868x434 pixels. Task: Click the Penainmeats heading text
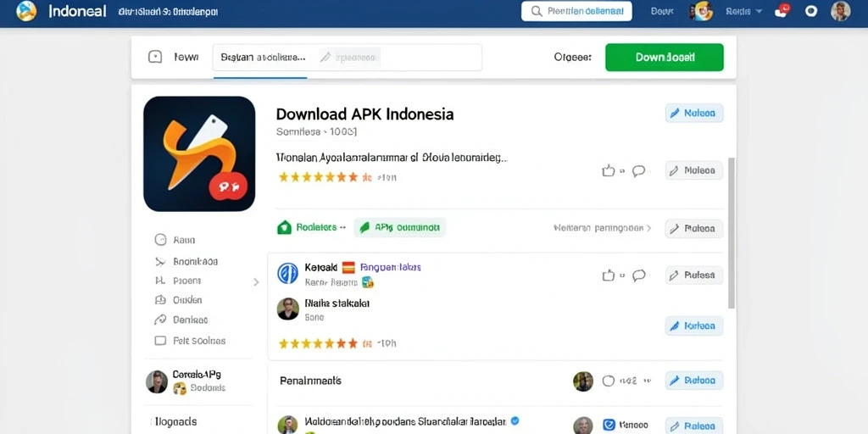coord(310,381)
